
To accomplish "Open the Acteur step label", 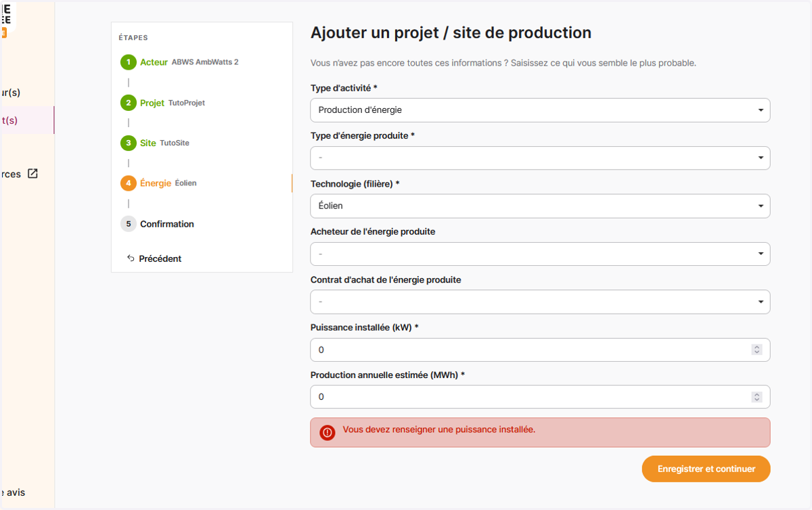I will click(154, 62).
